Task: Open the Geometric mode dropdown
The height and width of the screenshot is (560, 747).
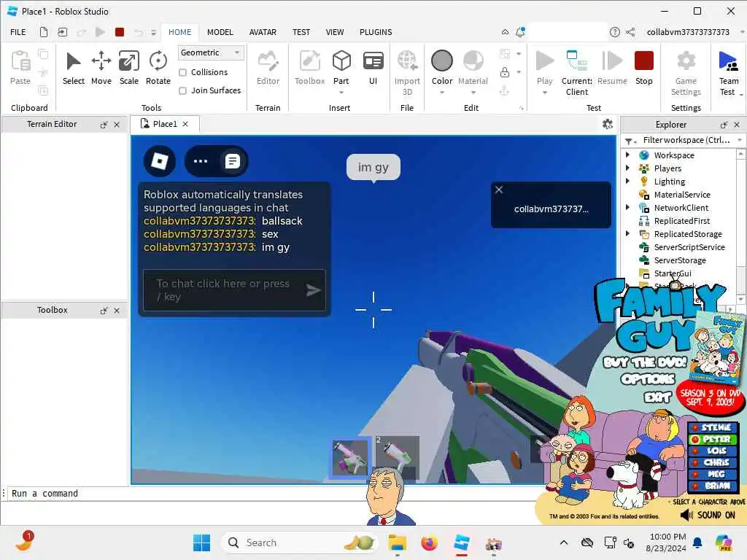Action: [x=211, y=52]
